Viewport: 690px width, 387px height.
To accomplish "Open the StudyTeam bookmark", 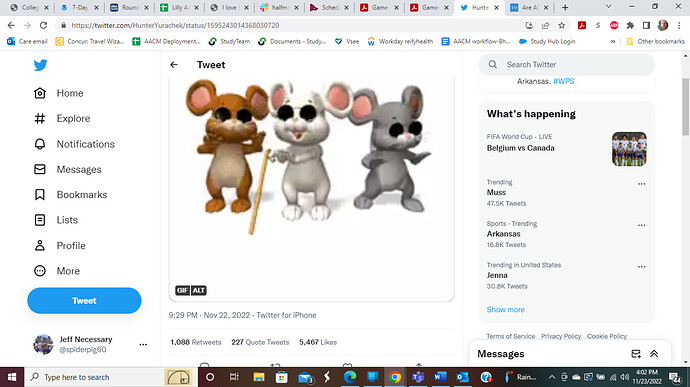I will [x=230, y=41].
